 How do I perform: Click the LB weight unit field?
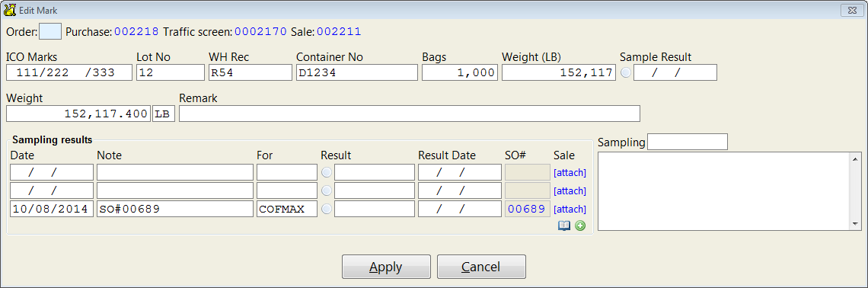click(x=164, y=114)
